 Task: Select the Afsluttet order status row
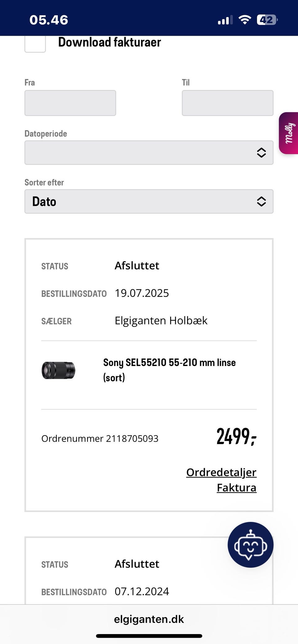click(137, 266)
